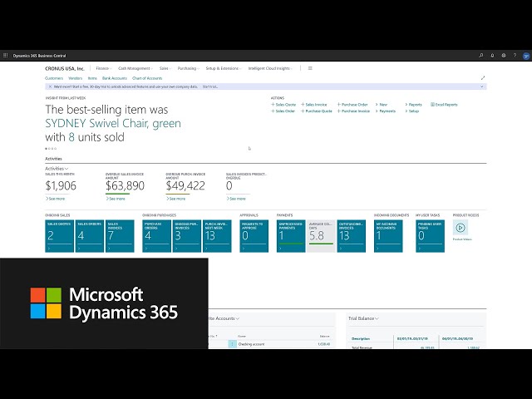Open the Purchasing dropdown menu

click(188, 68)
